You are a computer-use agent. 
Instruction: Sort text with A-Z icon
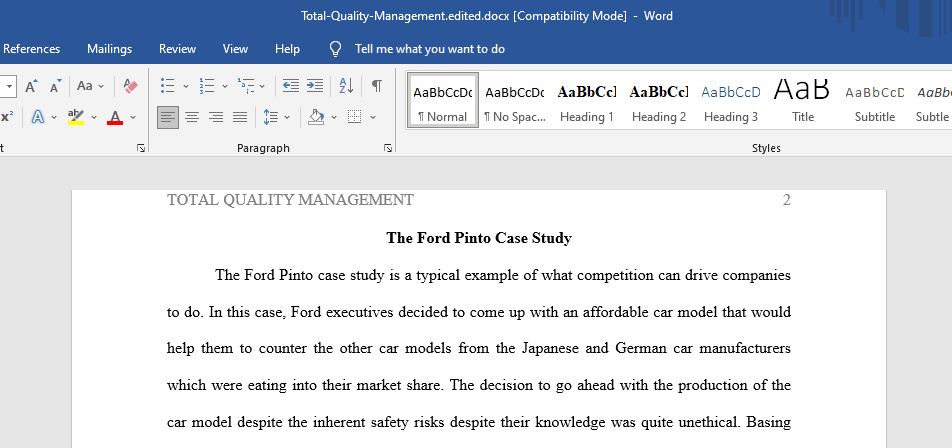point(346,86)
